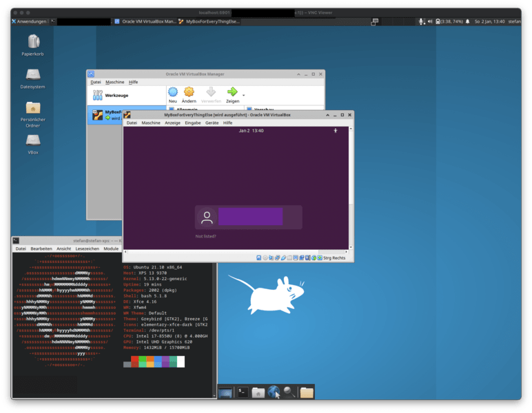Viewport: 532px width, 413px height.
Task: Click the hard disk activity icon in VM status bar
Action: (259, 258)
